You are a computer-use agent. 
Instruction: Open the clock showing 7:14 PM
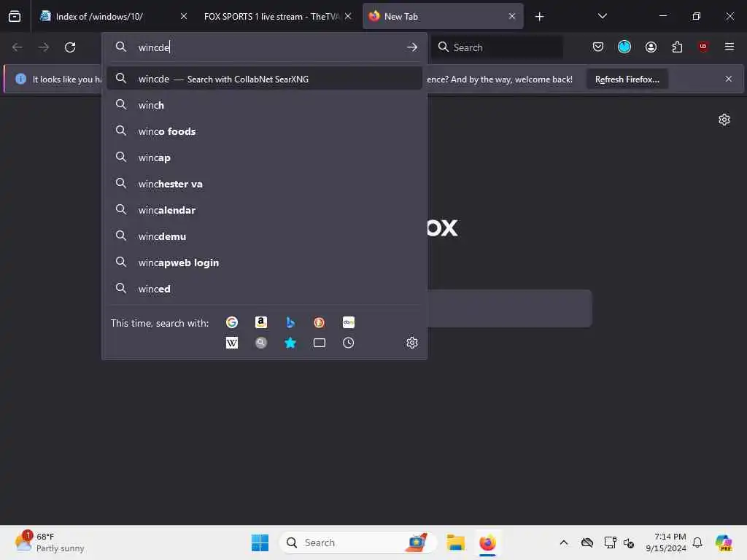pyautogui.click(x=665, y=542)
